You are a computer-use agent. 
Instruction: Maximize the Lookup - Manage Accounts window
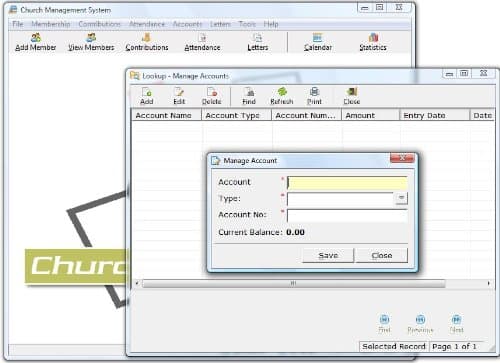point(464,73)
